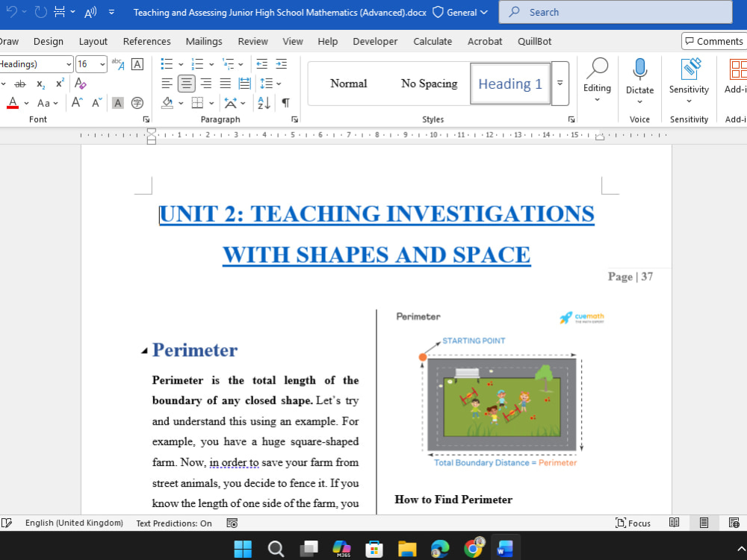Image resolution: width=747 pixels, height=560 pixels.
Task: Clear all formatting from the selection
Action: coord(81,84)
